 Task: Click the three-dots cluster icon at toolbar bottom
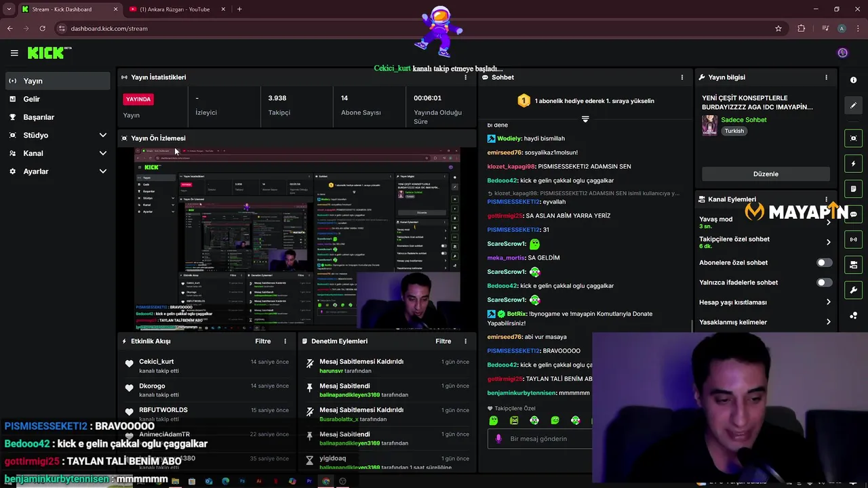coord(853,315)
